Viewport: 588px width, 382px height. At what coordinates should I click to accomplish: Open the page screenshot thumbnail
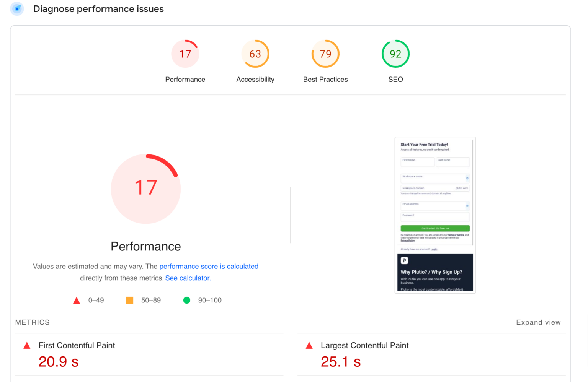coord(435,215)
